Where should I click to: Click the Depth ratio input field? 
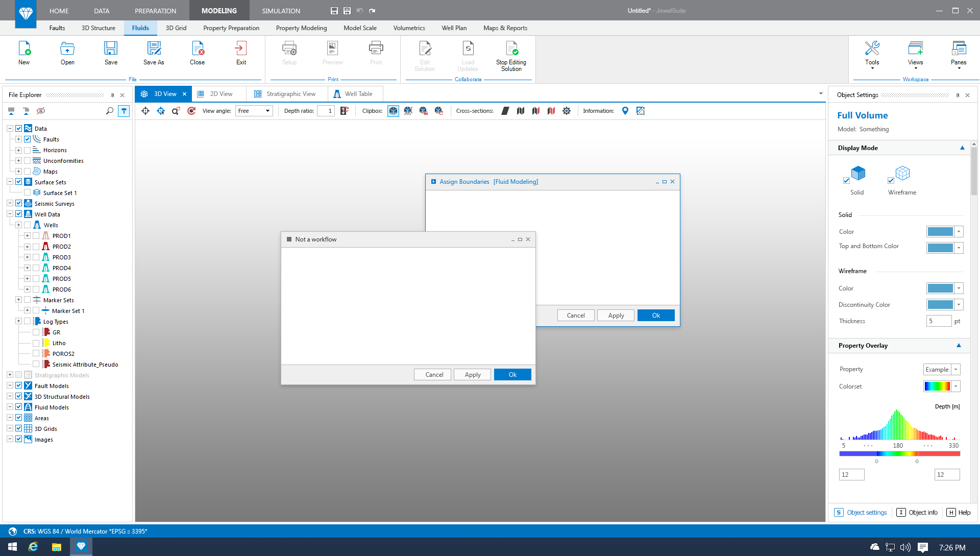tap(326, 111)
